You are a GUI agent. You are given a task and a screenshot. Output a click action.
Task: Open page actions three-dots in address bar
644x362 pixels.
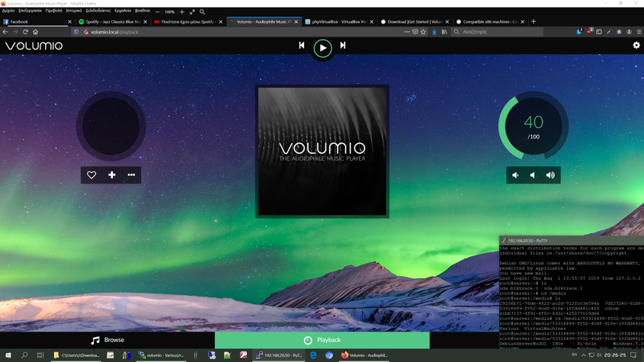[x=407, y=32]
